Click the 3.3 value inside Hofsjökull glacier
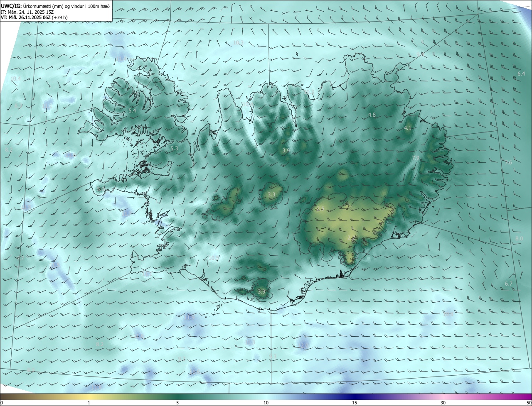This screenshot has width=532, height=406. point(271,194)
